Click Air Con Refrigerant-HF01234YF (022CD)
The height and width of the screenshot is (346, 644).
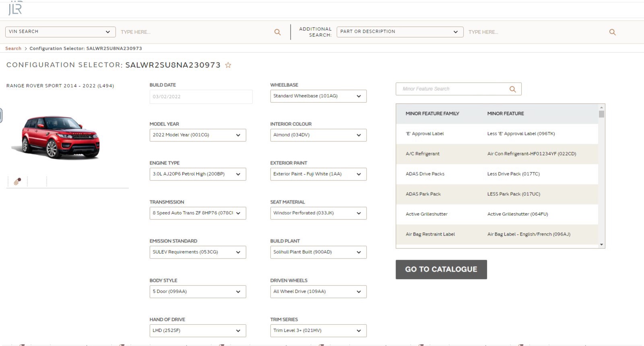(x=532, y=154)
